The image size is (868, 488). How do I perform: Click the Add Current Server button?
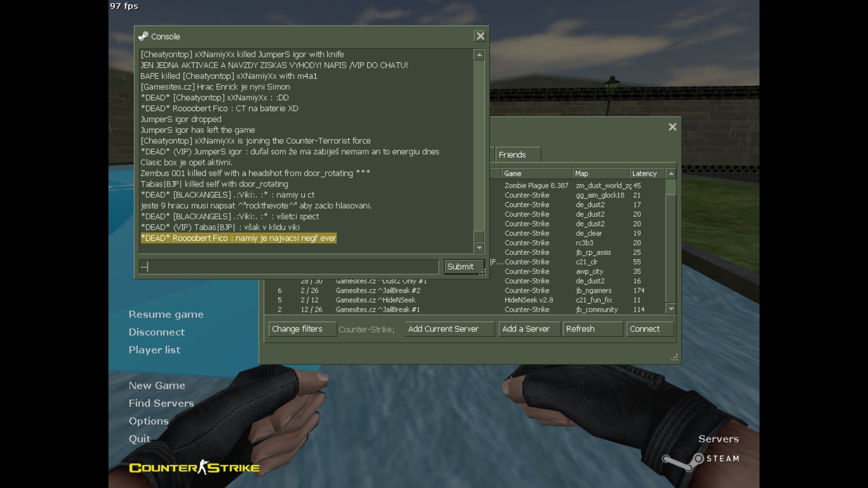pyautogui.click(x=450, y=329)
